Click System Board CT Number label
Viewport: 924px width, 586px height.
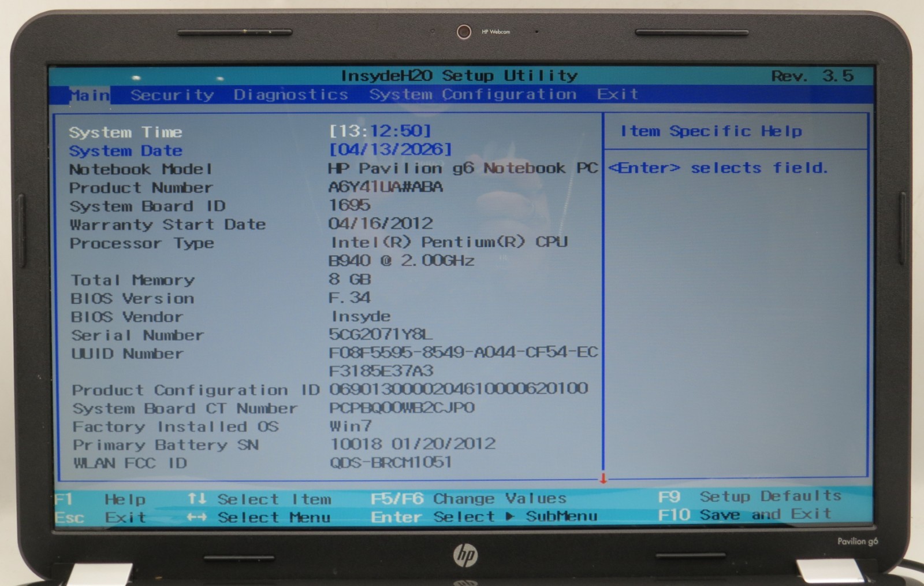185,409
